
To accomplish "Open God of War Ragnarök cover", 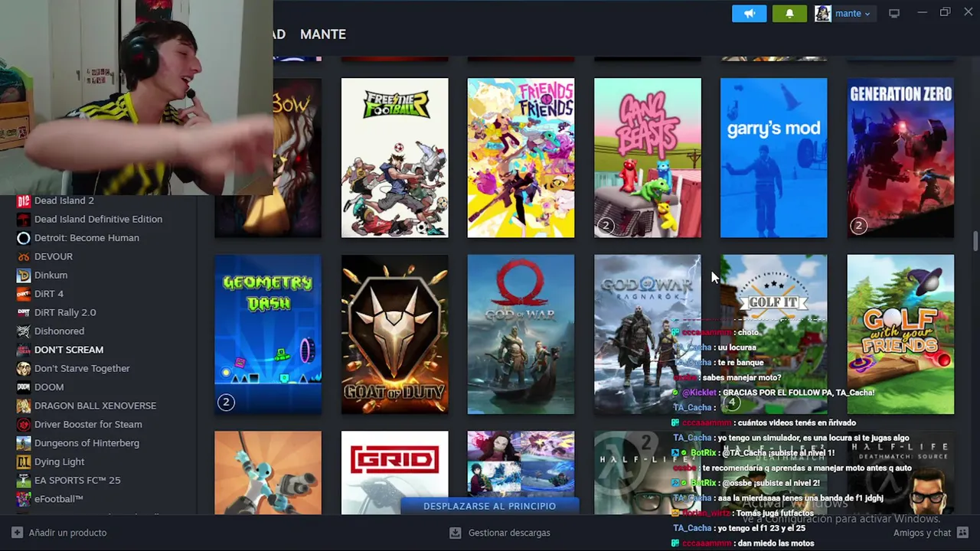I will pos(648,334).
